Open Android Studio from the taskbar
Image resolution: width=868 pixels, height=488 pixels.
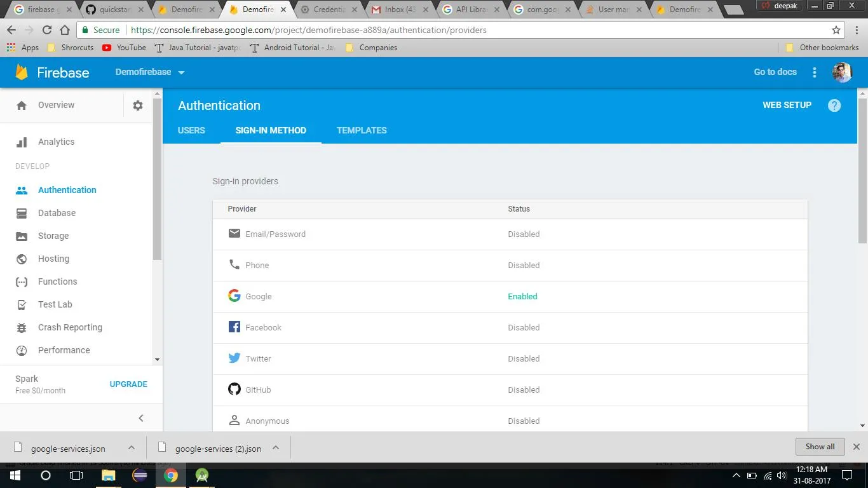click(x=202, y=475)
